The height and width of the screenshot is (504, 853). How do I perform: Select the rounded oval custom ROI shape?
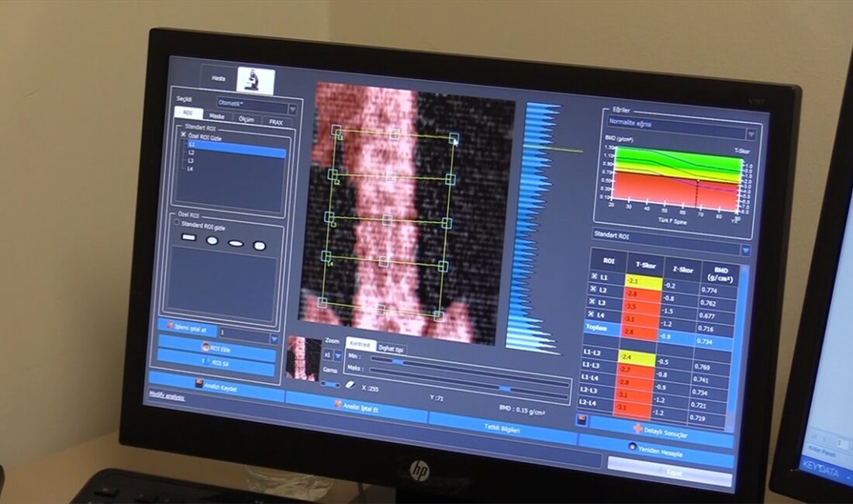click(260, 247)
